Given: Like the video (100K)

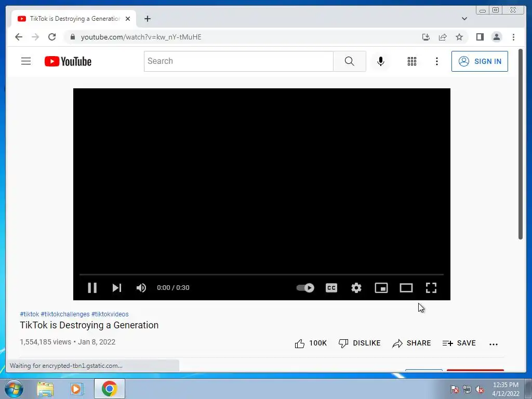Looking at the screenshot, I should pyautogui.click(x=311, y=343).
